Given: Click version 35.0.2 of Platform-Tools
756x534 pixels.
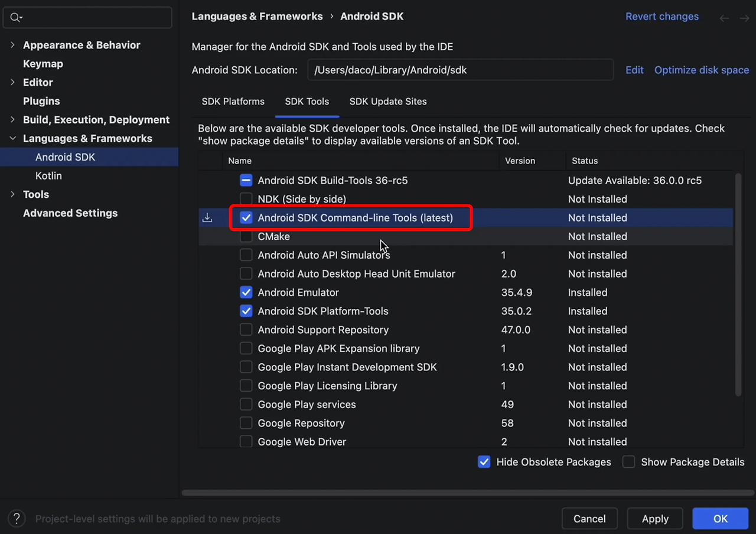Looking at the screenshot, I should click(x=517, y=311).
